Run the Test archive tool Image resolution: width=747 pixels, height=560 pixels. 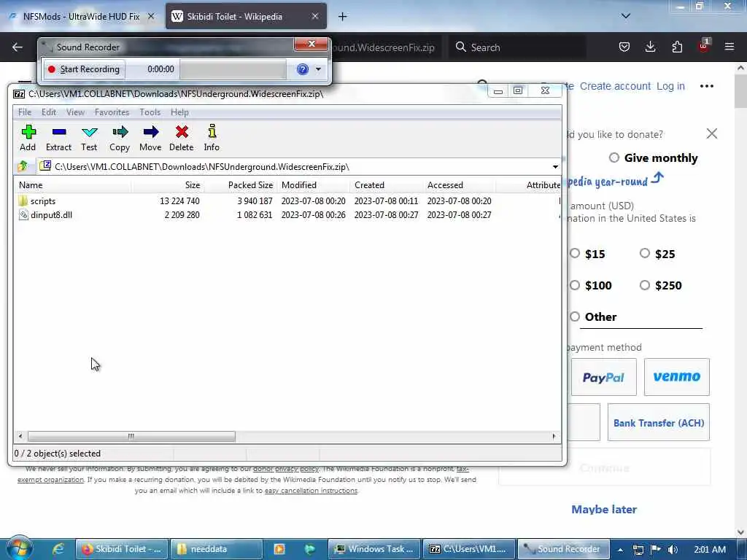coord(89,138)
